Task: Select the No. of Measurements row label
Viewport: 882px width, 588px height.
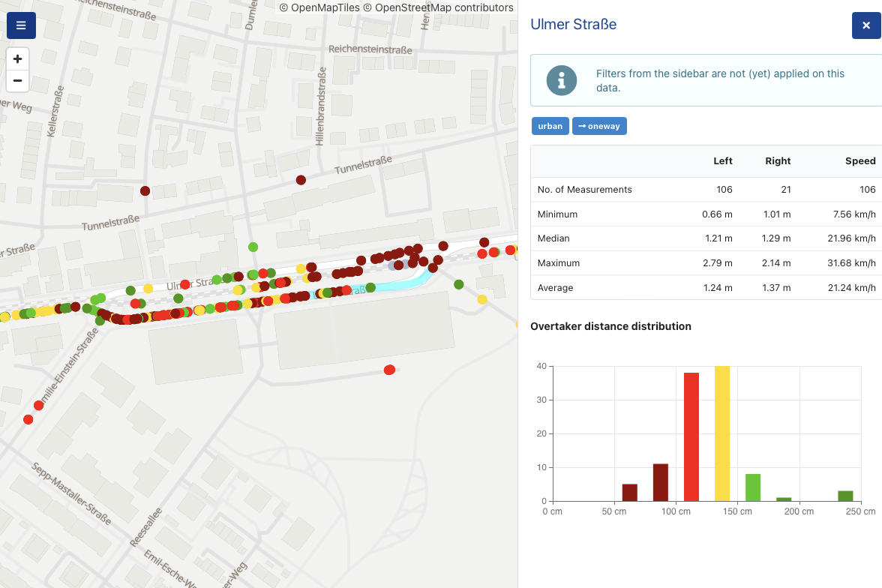Action: 584,190
